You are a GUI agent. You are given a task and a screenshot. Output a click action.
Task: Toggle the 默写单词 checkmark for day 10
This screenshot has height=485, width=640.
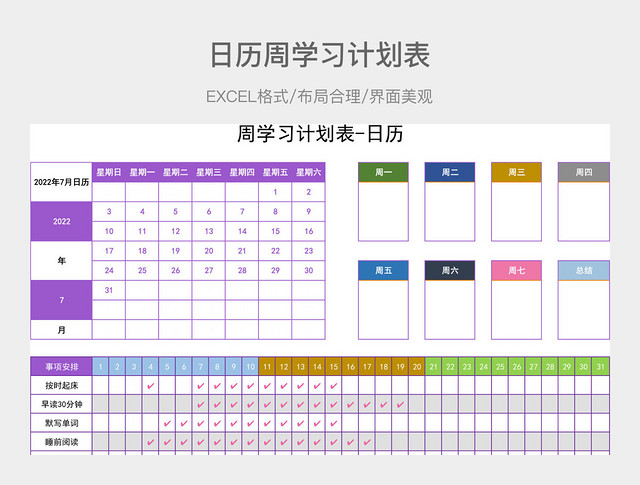[x=250, y=423]
